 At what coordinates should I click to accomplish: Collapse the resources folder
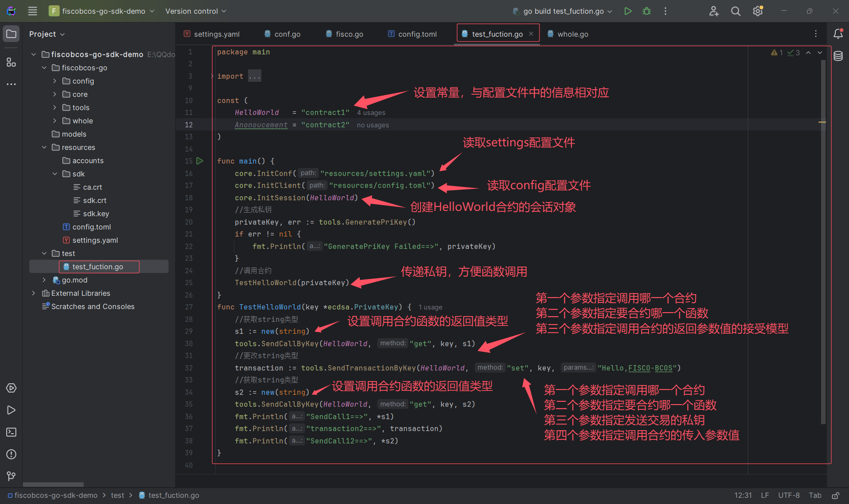tap(44, 147)
